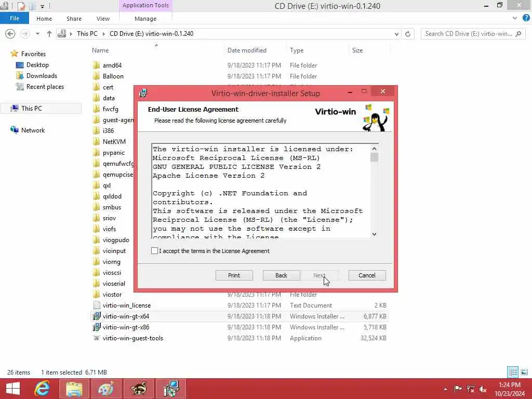Select the NetKVM folder
The height and width of the screenshot is (399, 532).
pyautogui.click(x=114, y=141)
